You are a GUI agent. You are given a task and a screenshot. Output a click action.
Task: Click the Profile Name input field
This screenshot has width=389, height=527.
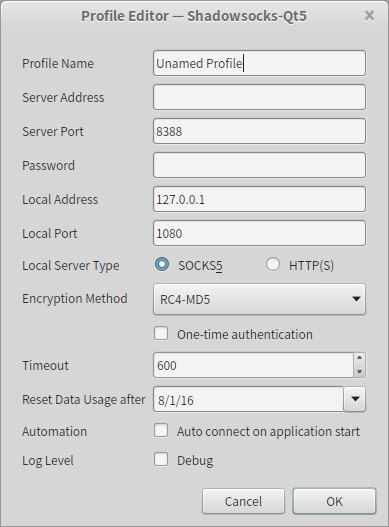point(259,63)
